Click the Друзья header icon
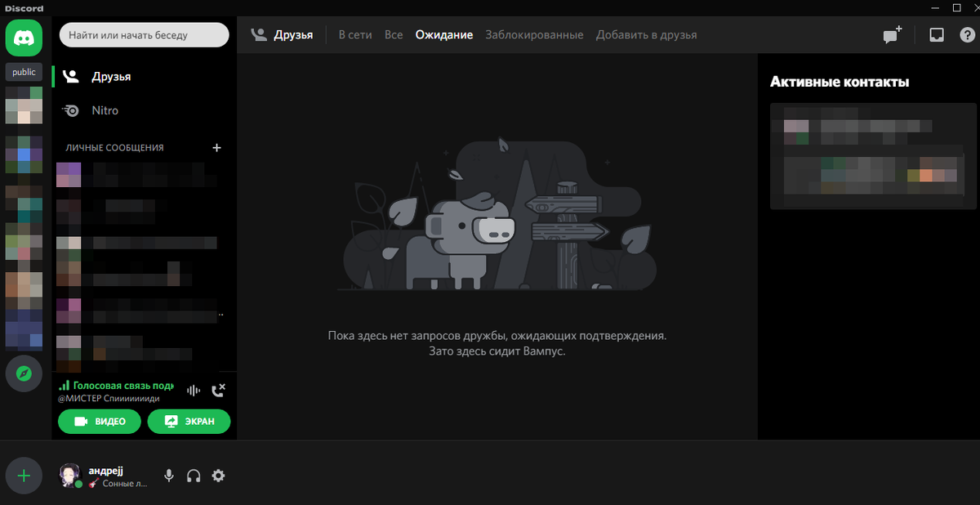 (259, 35)
